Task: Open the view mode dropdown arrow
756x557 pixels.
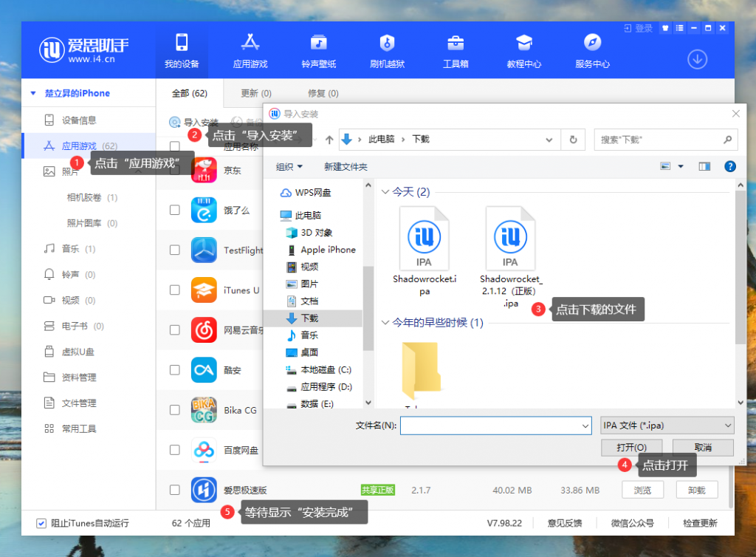Action: click(681, 166)
